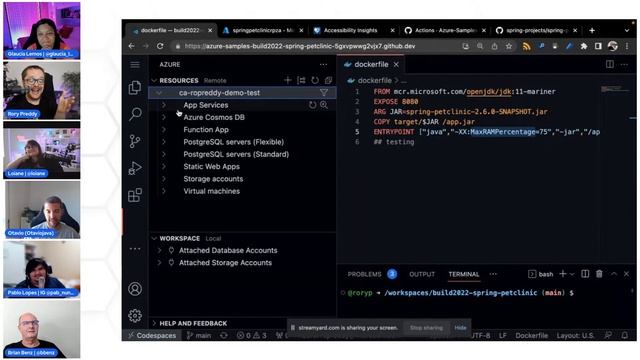Expand HELP AND FEEDBACK section
The height and width of the screenshot is (360, 640).
[154, 323]
